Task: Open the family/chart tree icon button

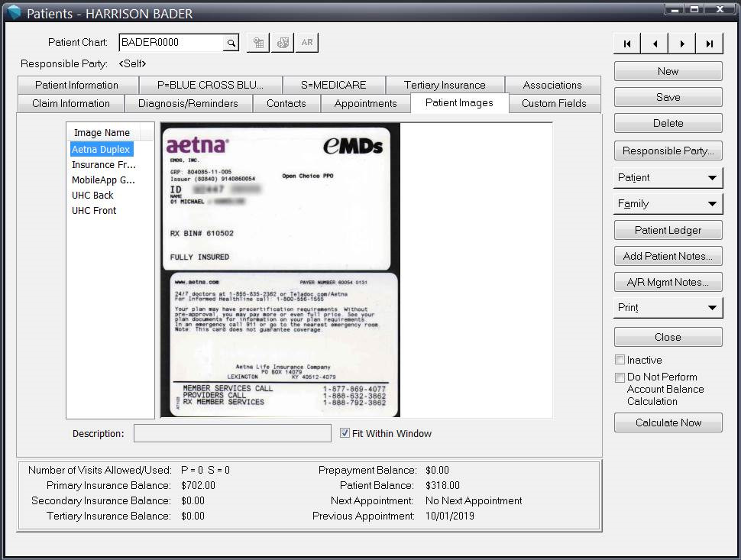Action: [x=258, y=43]
